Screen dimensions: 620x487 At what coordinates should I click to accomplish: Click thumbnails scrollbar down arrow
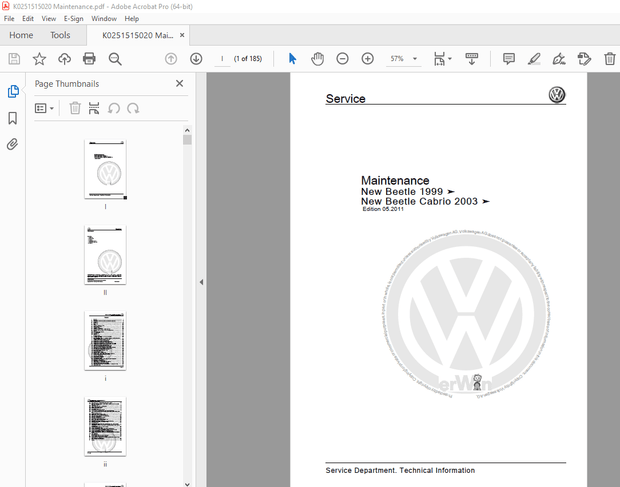[x=187, y=483]
